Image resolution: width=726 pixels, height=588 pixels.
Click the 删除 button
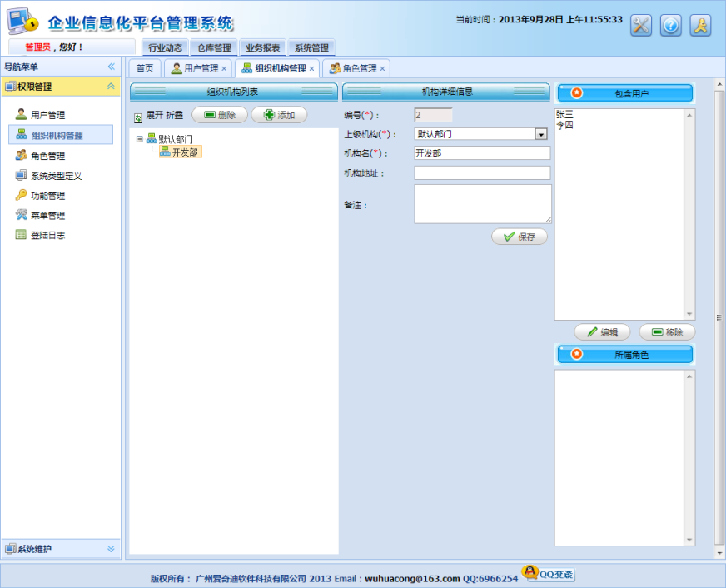(x=220, y=115)
